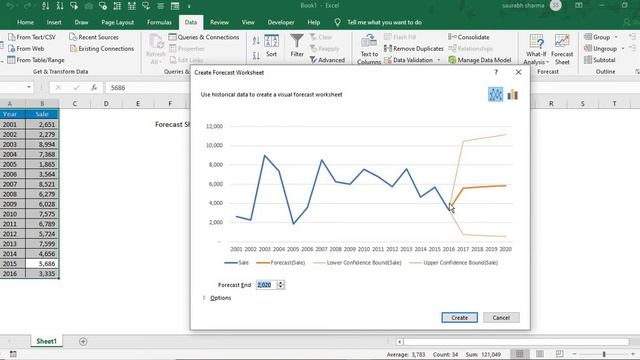
Task: Select column chart forecast type icon
Action: pos(512,95)
